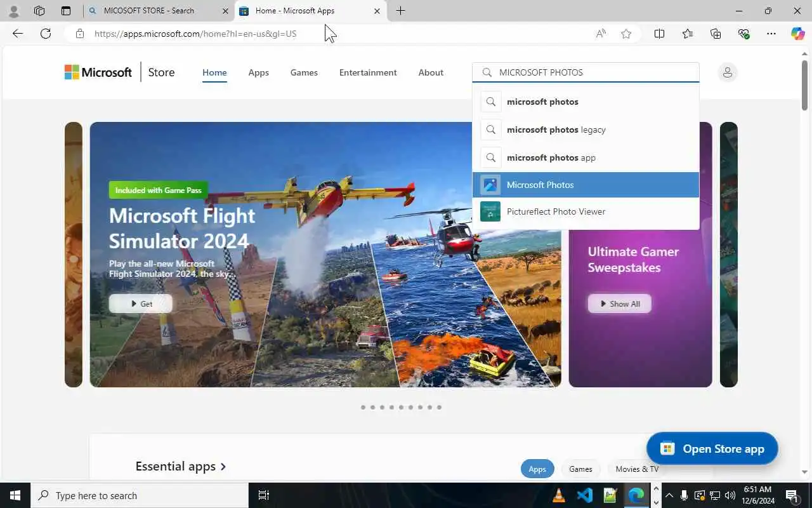812x508 pixels.
Task: Click the microphone tray icon
Action: [684, 495]
